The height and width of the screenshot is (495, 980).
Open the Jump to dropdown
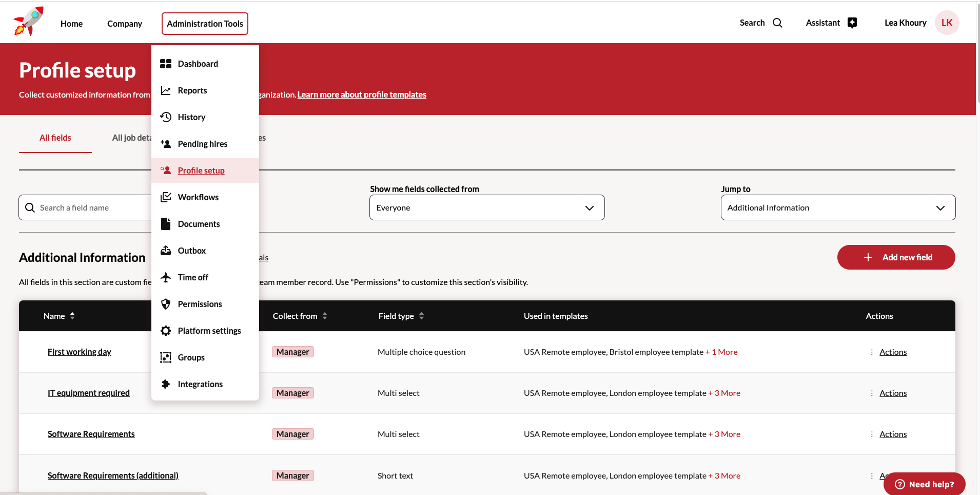coord(837,207)
